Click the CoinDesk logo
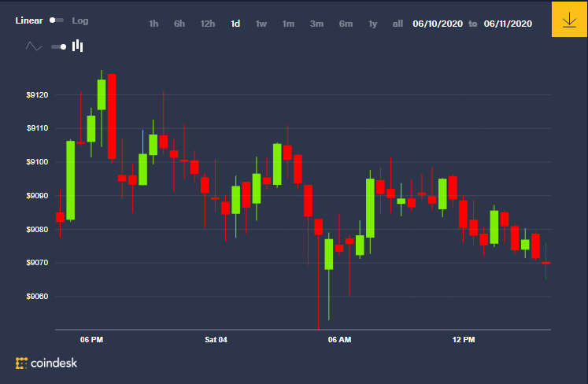 click(46, 363)
